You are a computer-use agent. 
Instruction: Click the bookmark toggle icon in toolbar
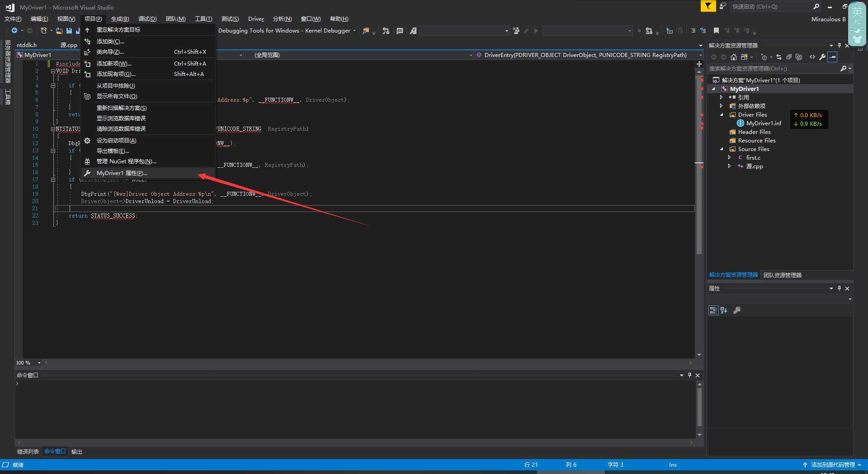coord(716,31)
